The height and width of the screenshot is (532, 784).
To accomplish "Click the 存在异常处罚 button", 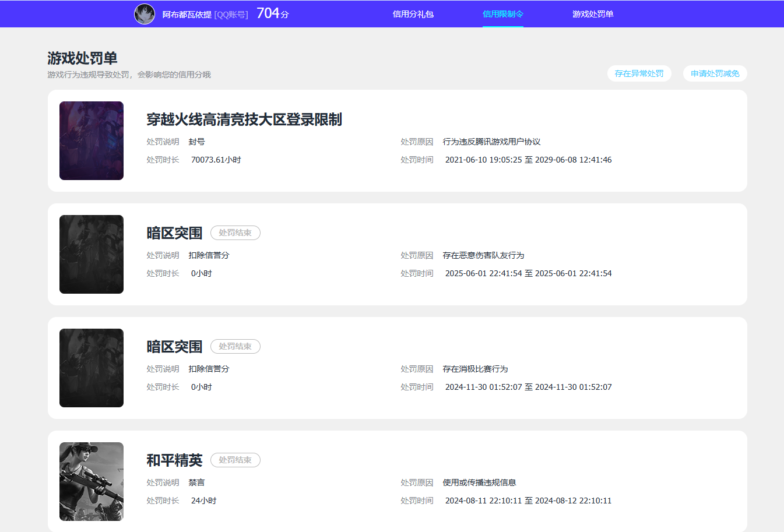I will tap(639, 73).
